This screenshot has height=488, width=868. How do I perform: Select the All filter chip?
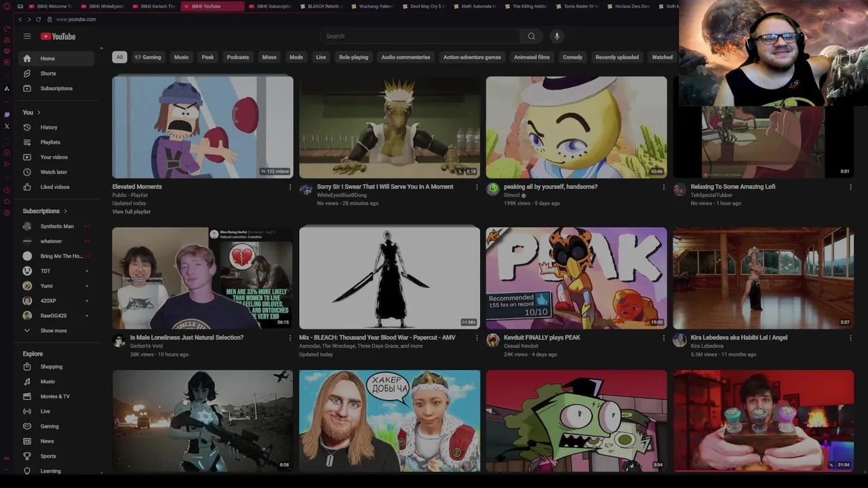[x=119, y=57]
